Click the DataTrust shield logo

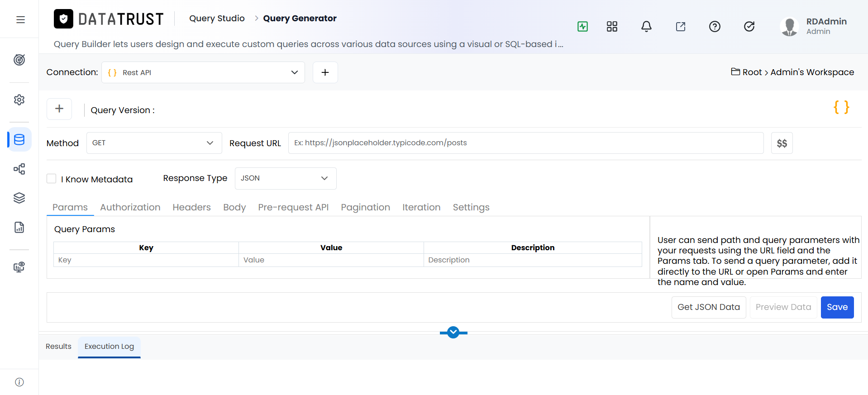(x=63, y=19)
